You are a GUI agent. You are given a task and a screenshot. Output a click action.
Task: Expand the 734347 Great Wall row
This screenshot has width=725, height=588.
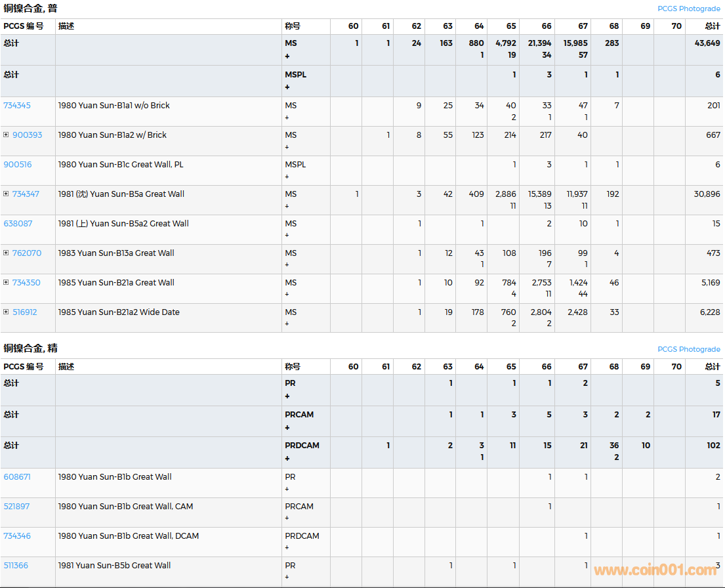click(6, 194)
